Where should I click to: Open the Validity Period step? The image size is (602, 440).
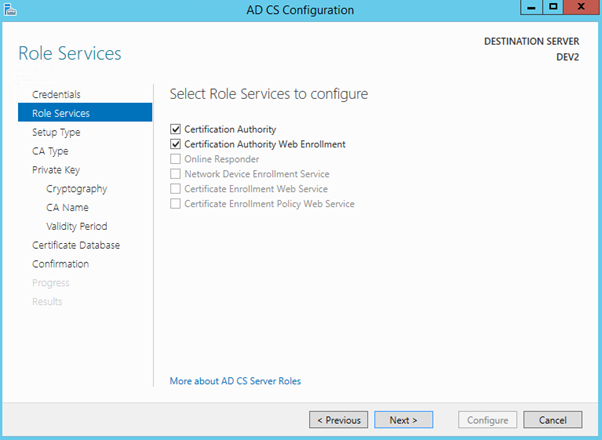(78, 226)
